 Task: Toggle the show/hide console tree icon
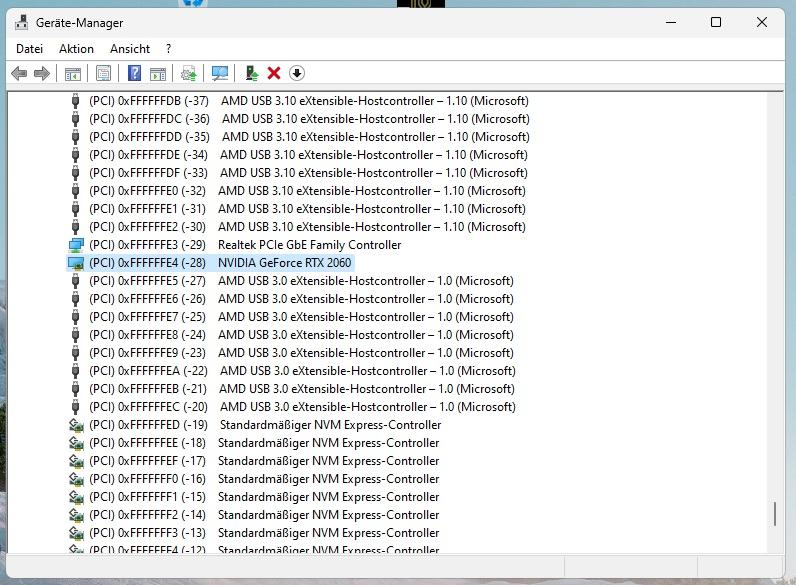(73, 74)
